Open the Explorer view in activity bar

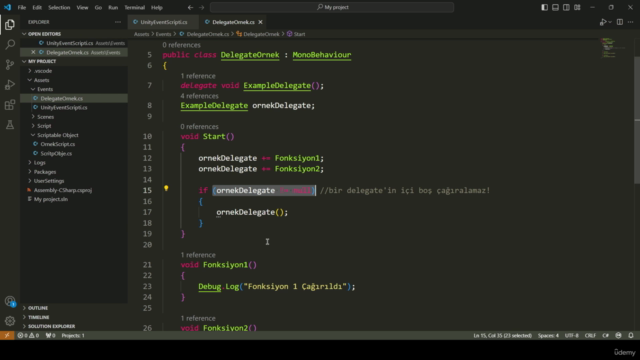pos(10,24)
